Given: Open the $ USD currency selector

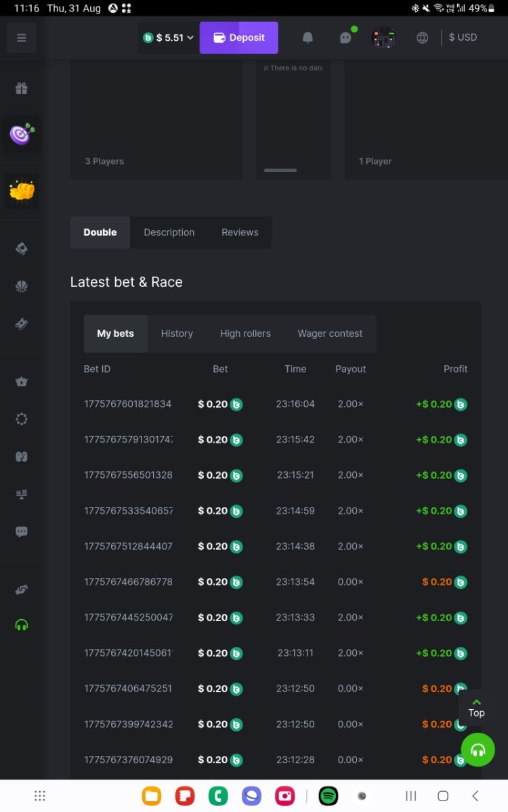Looking at the screenshot, I should 463,37.
